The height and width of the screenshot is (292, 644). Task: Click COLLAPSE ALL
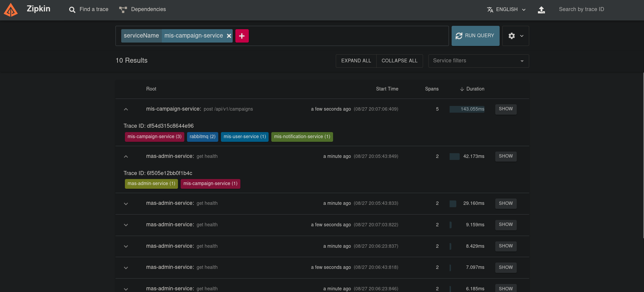coord(400,61)
